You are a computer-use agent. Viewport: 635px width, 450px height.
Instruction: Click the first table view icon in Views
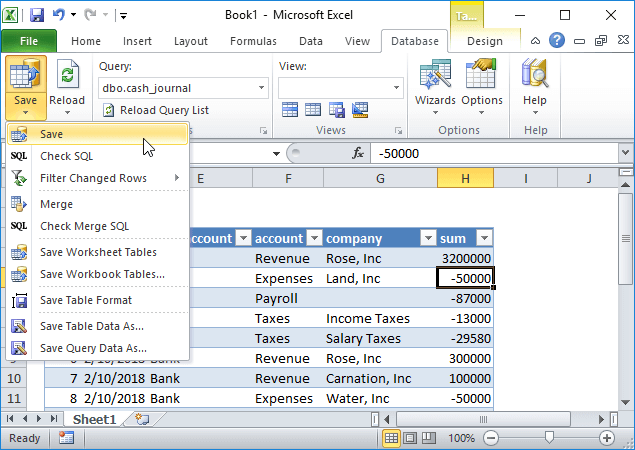tap(290, 110)
